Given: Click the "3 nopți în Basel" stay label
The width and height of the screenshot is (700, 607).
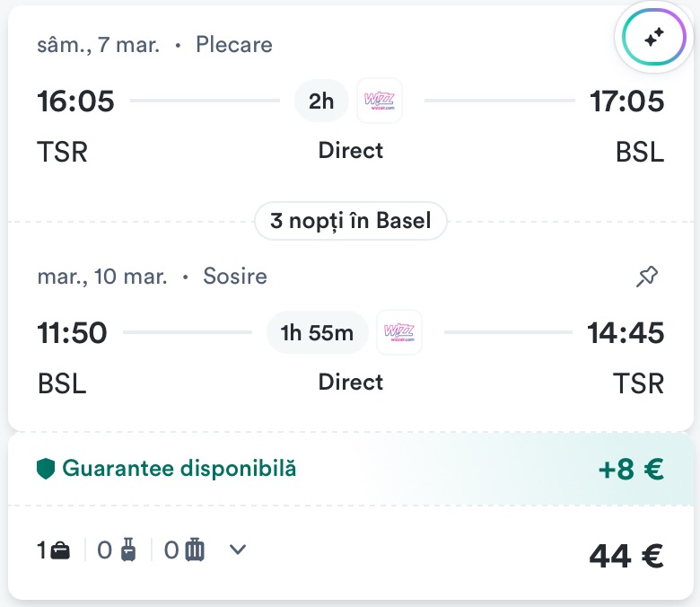Looking at the screenshot, I should (350, 221).
